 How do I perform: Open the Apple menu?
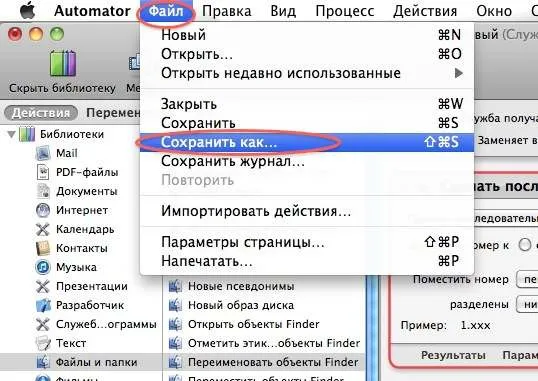(27, 11)
